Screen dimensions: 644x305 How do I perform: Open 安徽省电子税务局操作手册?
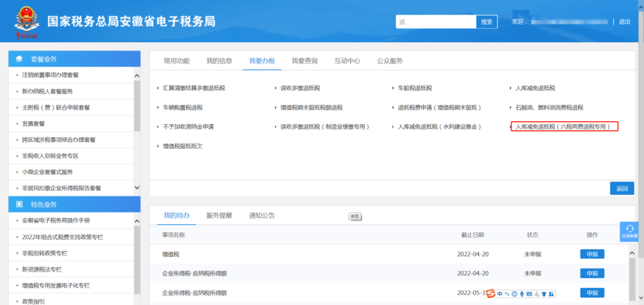pos(56,220)
